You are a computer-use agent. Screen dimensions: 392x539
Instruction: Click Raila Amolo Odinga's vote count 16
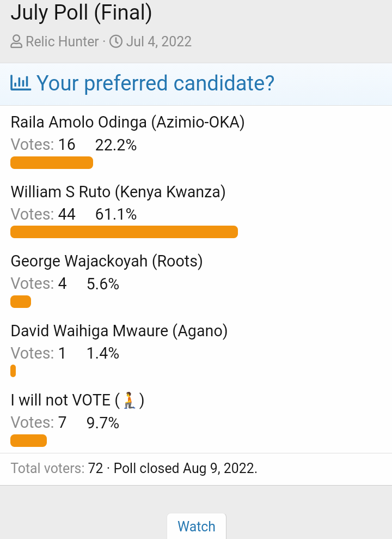coord(66,145)
